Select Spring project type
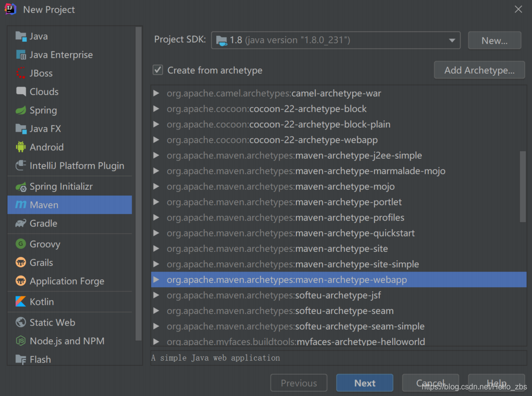 pyautogui.click(x=69, y=110)
